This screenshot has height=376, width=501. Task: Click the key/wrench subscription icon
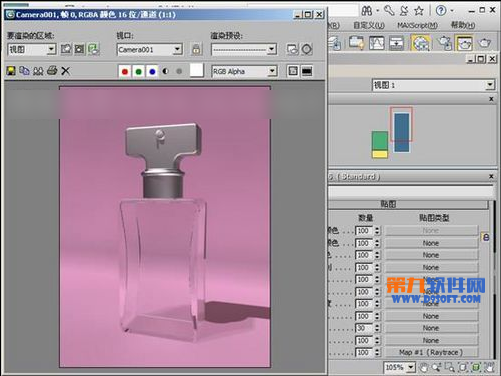coord(389,11)
